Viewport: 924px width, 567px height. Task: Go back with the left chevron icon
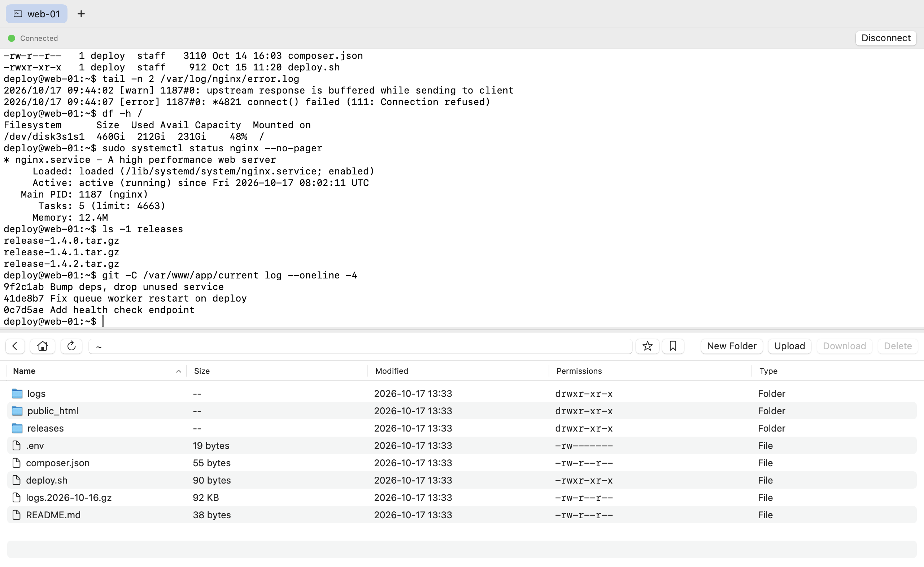pyautogui.click(x=15, y=346)
